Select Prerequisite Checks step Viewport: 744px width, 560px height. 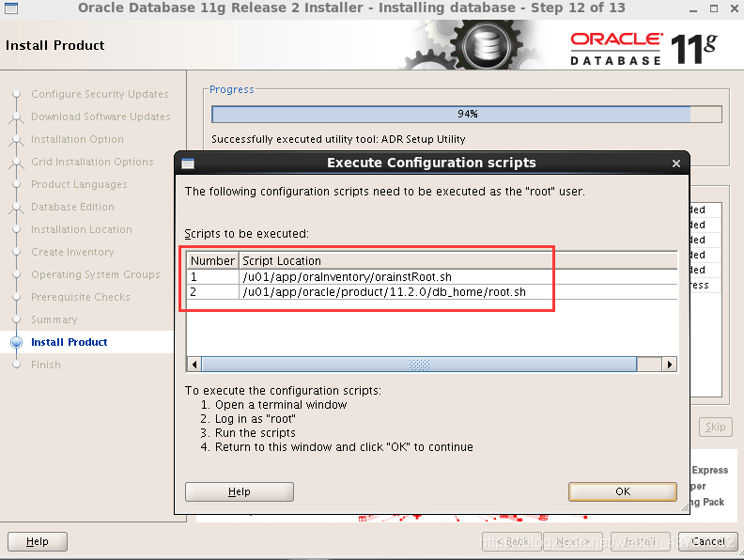click(x=81, y=297)
